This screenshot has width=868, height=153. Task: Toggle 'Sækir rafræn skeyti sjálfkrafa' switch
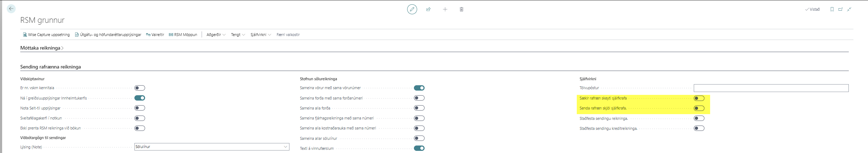(x=699, y=98)
